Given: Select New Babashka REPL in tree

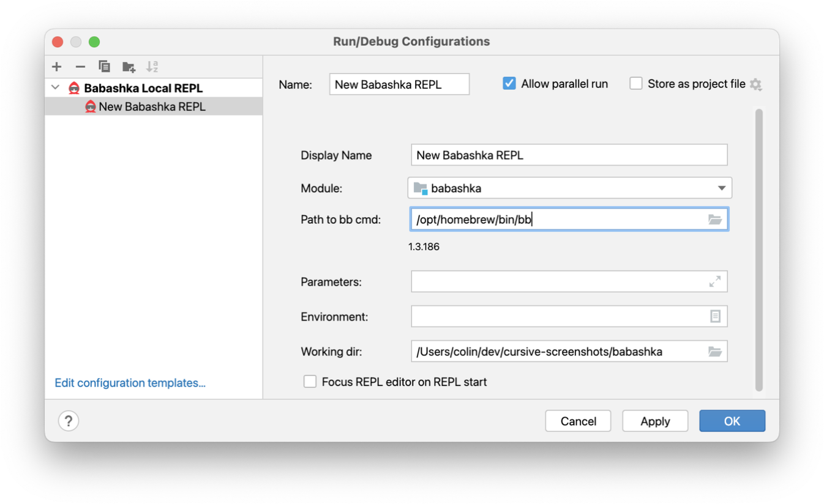Looking at the screenshot, I should pos(154,106).
